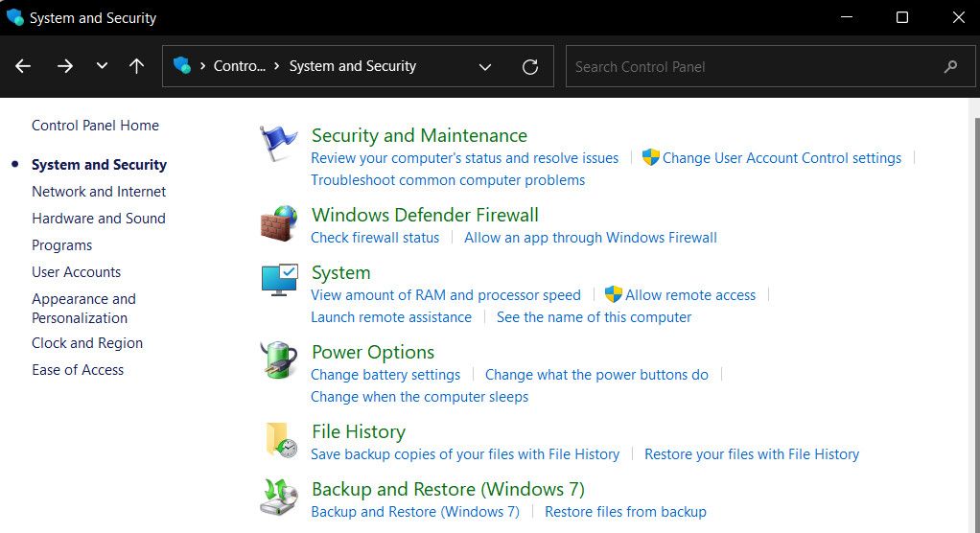
Task: Open Clock and Region category
Action: point(87,343)
